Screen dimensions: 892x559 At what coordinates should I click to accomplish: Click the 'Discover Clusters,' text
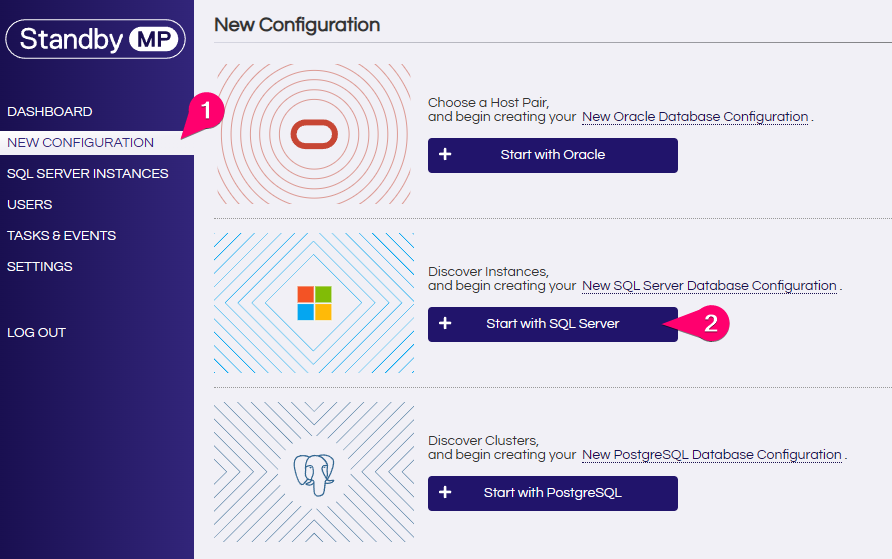[483, 440]
